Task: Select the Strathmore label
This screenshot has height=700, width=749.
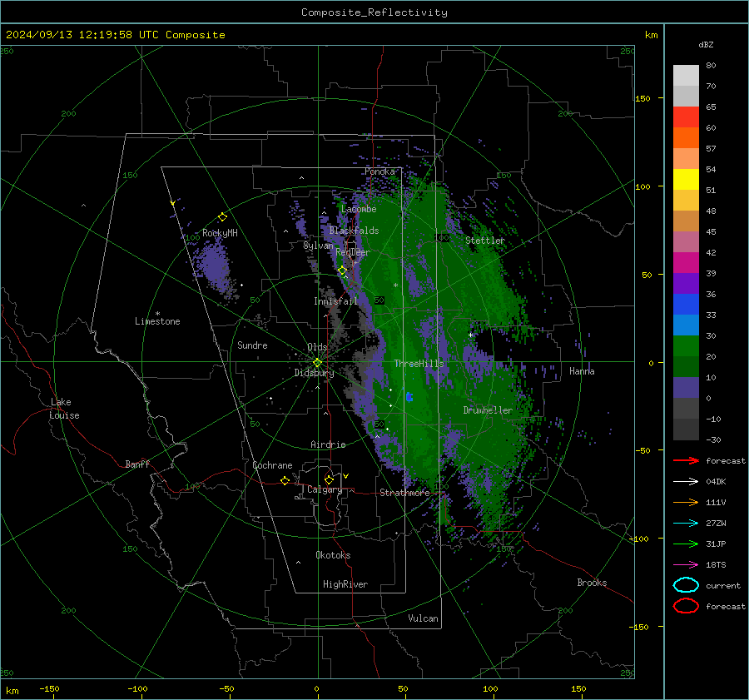Action: (x=404, y=493)
